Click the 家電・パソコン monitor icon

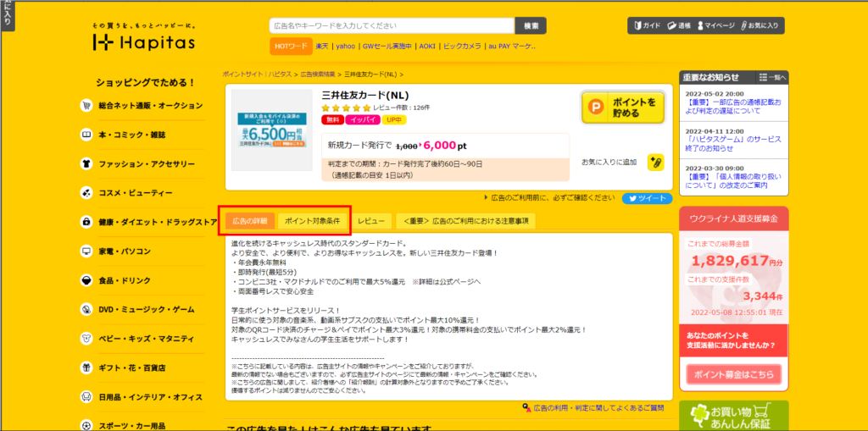[86, 251]
